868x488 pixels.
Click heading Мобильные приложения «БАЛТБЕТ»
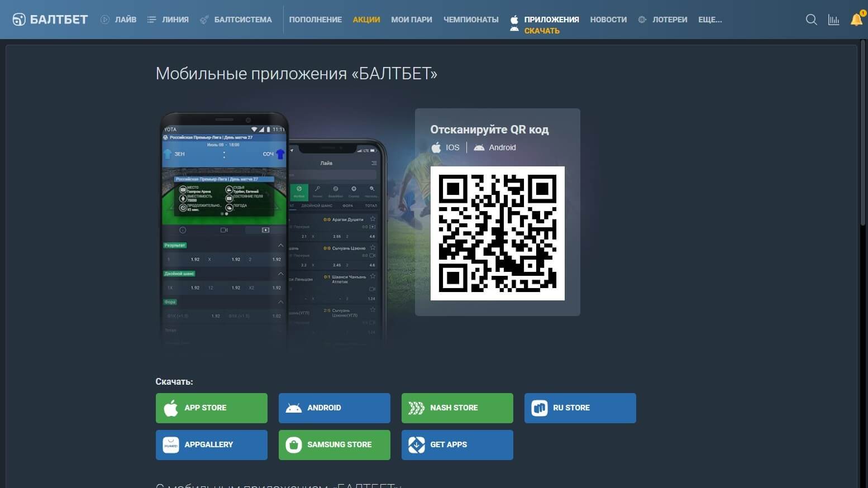pos(296,73)
